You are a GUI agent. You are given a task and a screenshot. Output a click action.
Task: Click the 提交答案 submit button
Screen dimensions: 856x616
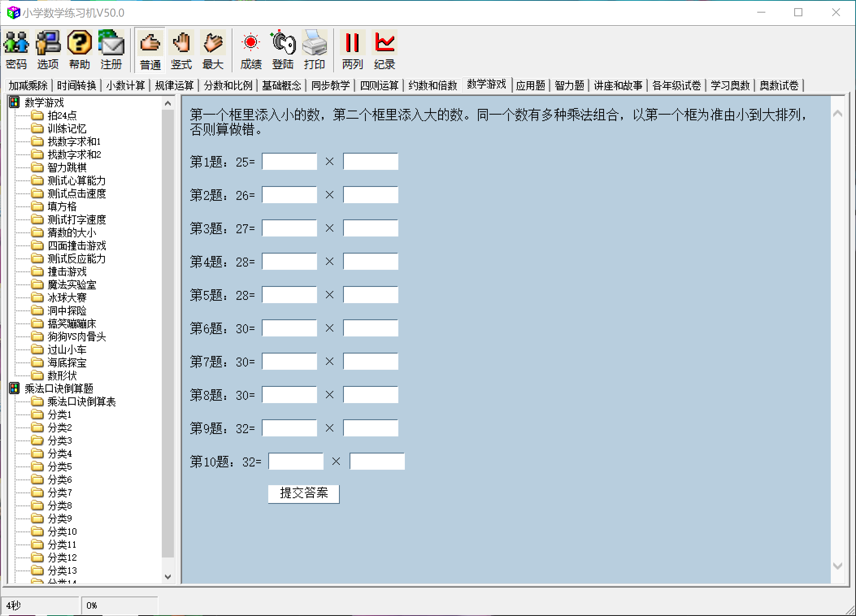304,494
